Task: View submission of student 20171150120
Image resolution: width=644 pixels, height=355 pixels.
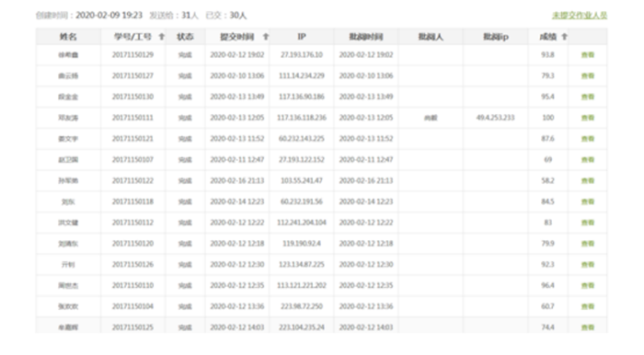Action: point(588,244)
